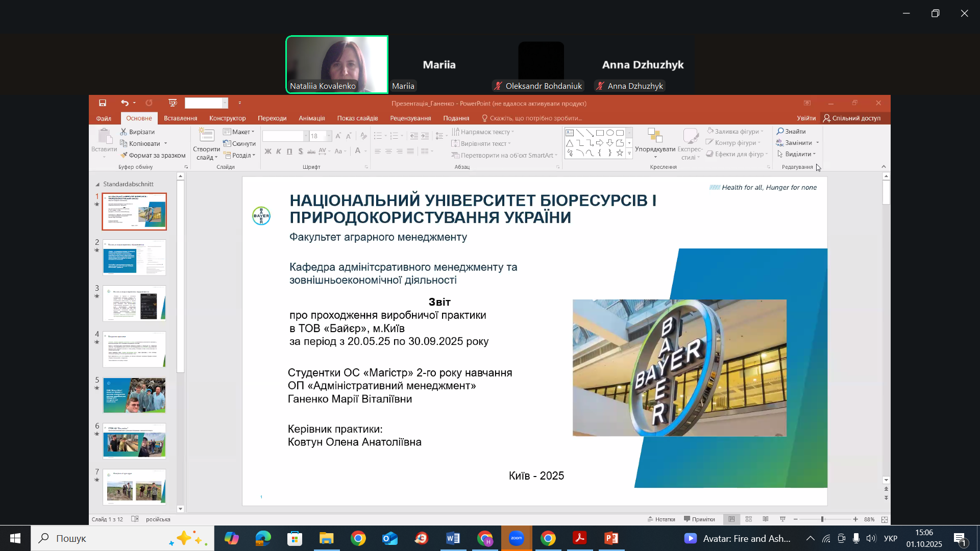Click the Вирізати (Cut) scissors icon
The image size is (980, 551).
[124, 132]
